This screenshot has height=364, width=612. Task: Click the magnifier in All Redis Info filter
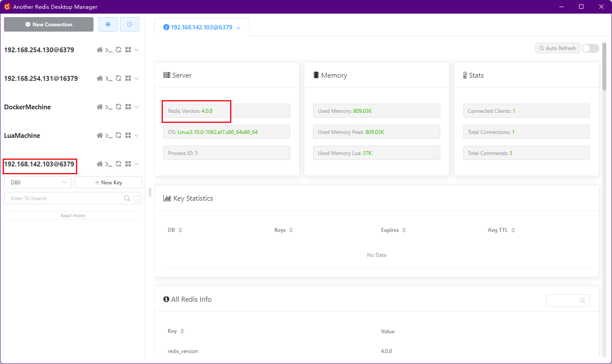583,301
